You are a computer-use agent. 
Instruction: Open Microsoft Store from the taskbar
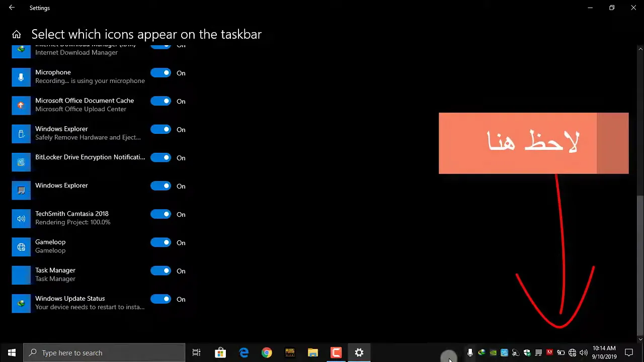(x=220, y=353)
